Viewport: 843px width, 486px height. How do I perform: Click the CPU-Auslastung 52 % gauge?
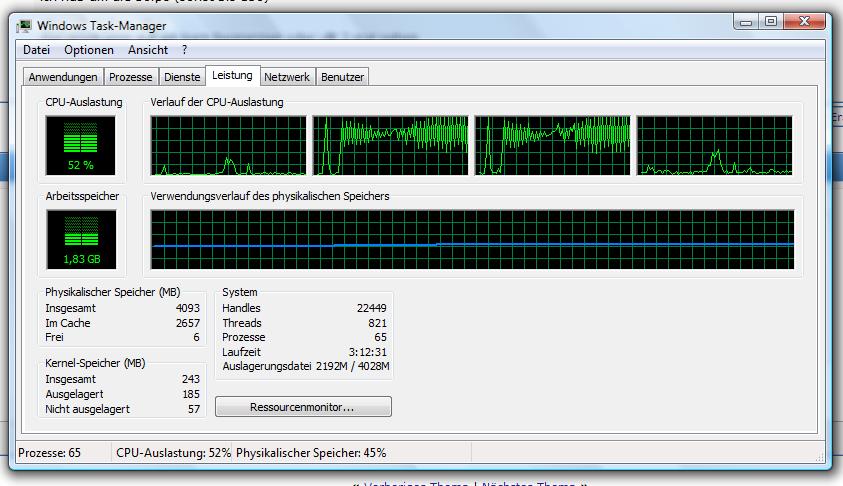pos(81,145)
